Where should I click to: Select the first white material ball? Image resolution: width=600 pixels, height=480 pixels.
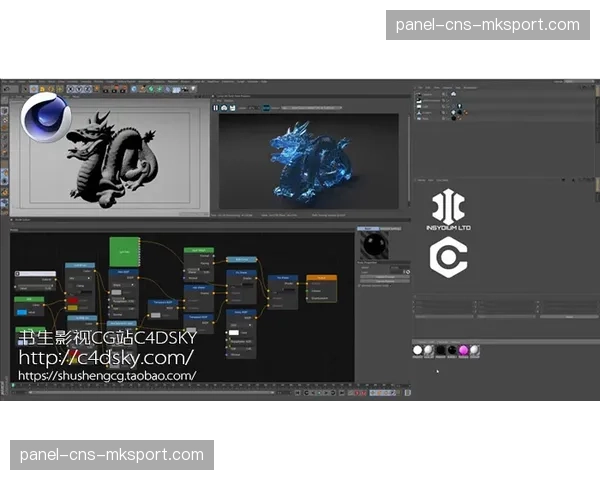coord(418,351)
